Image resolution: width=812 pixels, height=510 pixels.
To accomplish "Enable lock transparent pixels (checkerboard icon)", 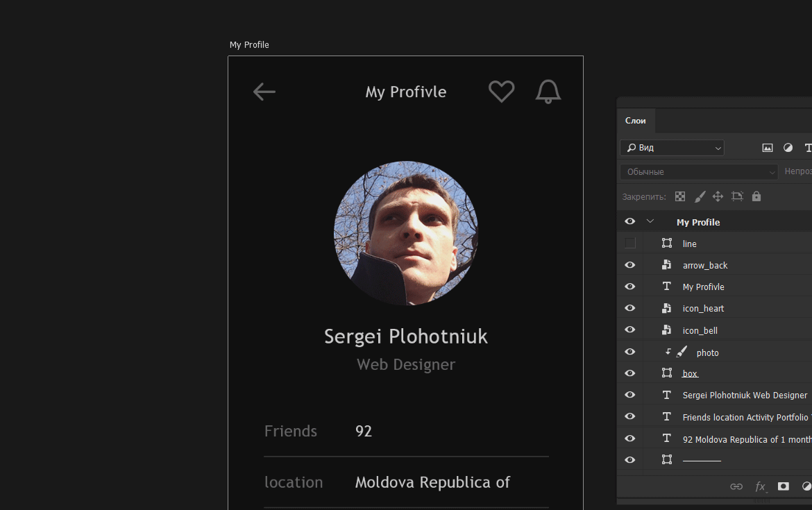I will tap(680, 196).
